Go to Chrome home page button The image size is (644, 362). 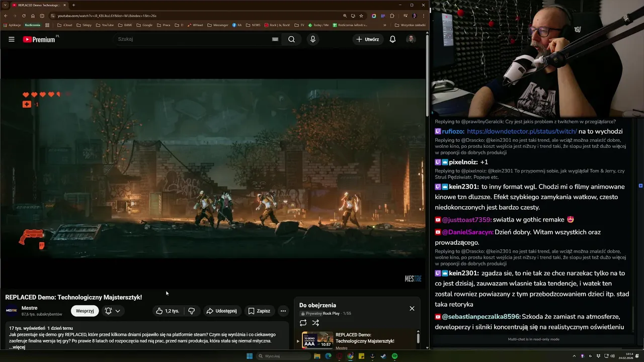tap(33, 16)
